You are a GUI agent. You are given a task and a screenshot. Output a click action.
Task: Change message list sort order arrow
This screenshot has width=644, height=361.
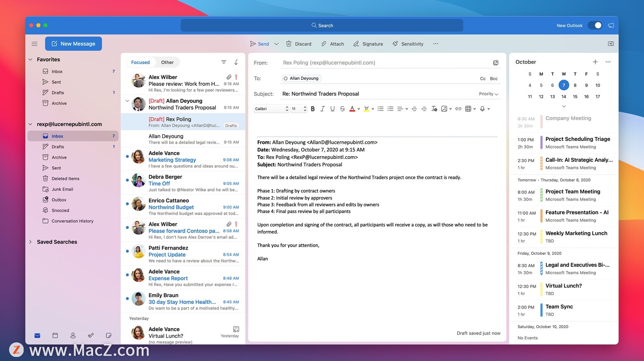(236, 62)
